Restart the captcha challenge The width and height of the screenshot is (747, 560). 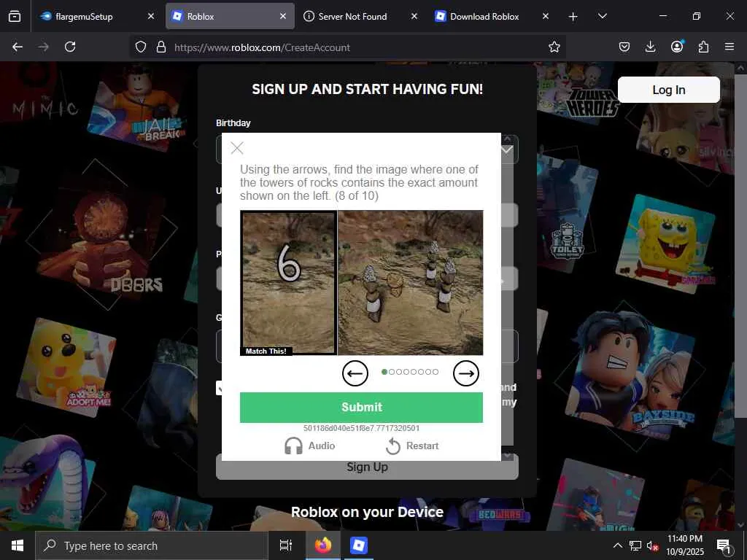click(412, 446)
